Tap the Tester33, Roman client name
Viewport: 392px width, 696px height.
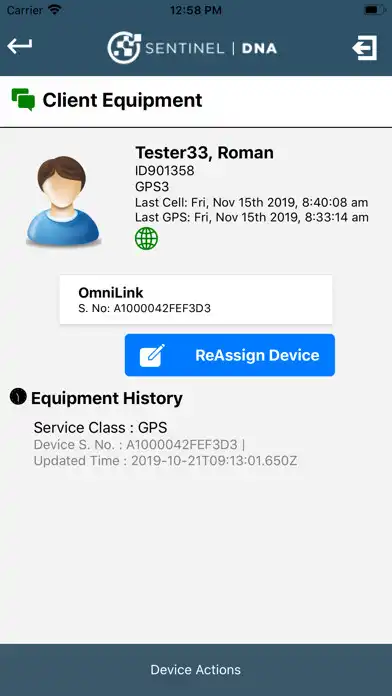(x=204, y=153)
